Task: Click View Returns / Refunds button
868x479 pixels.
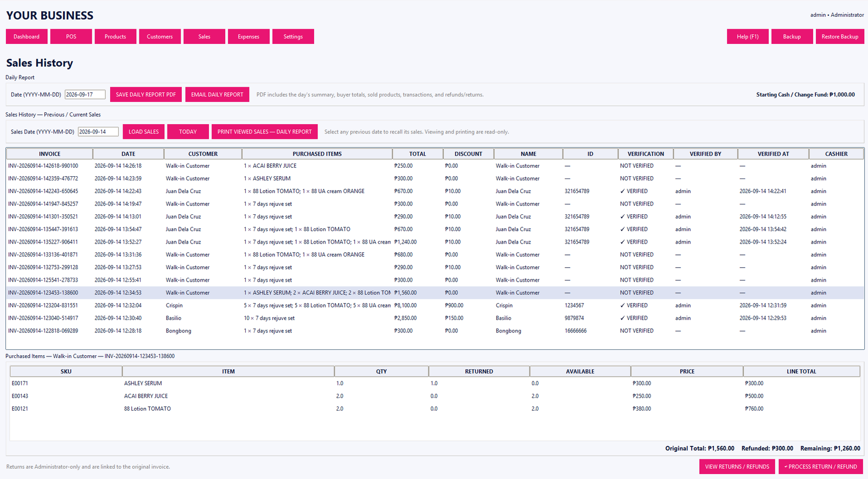Action: [737, 467]
